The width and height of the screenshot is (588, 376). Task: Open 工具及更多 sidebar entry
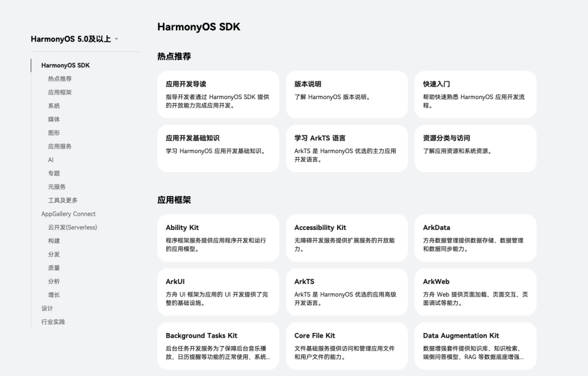click(x=63, y=201)
